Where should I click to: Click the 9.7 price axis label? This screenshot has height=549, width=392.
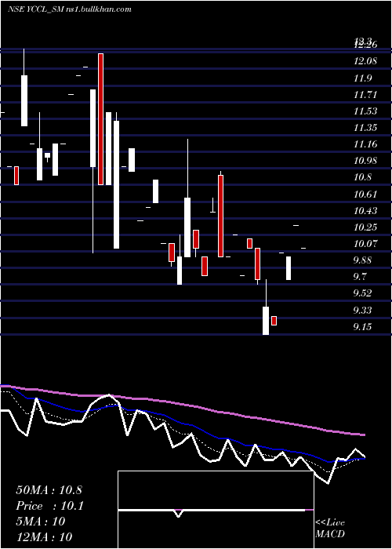coord(360,277)
